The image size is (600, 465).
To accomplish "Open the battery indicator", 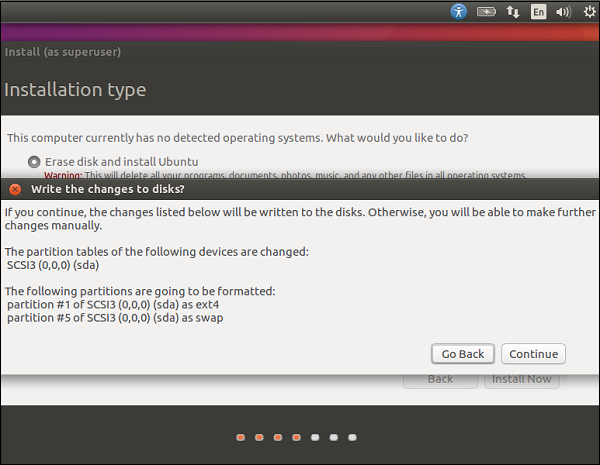I will point(486,12).
